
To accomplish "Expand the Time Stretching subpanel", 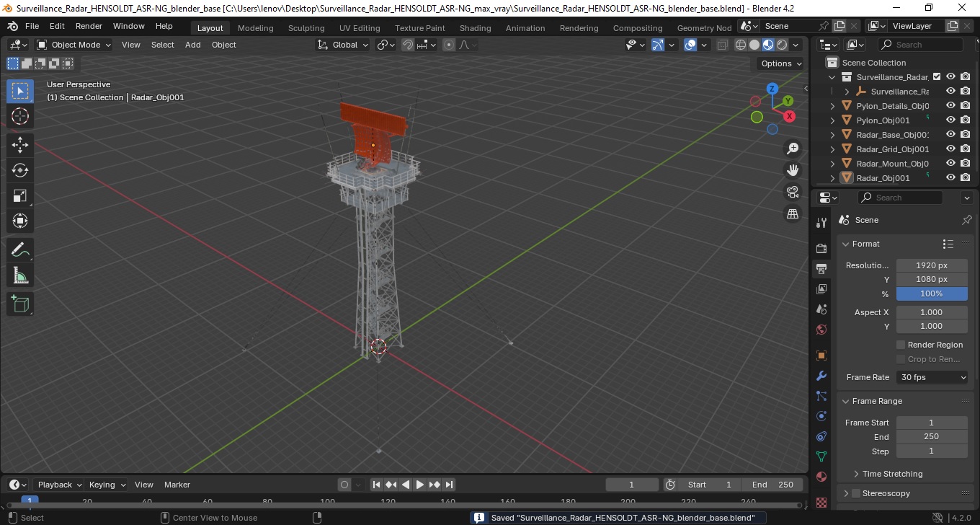I will [x=856, y=474].
